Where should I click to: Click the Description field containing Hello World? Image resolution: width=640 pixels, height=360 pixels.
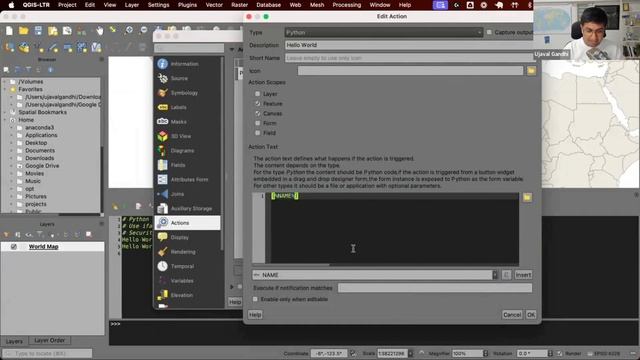409,45
